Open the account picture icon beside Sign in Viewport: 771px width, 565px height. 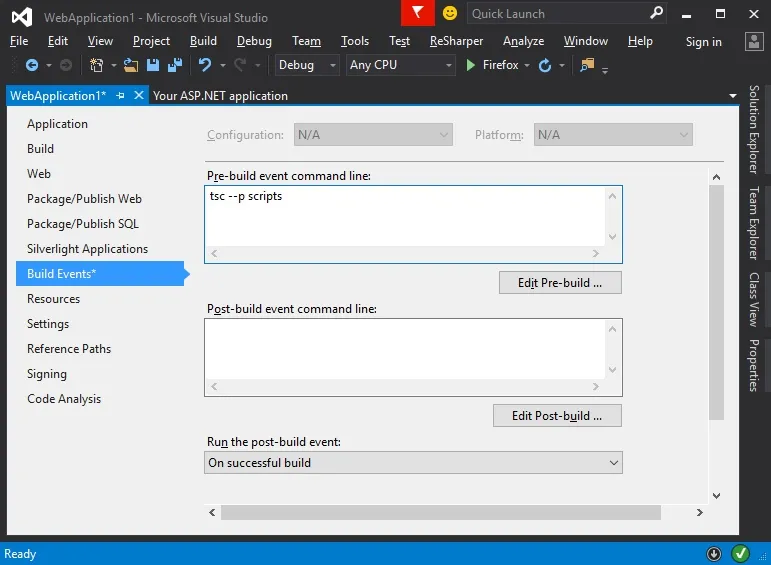[x=754, y=42]
